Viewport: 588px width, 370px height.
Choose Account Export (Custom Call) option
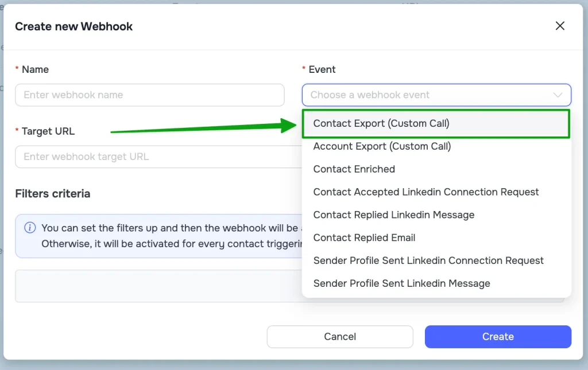point(382,146)
